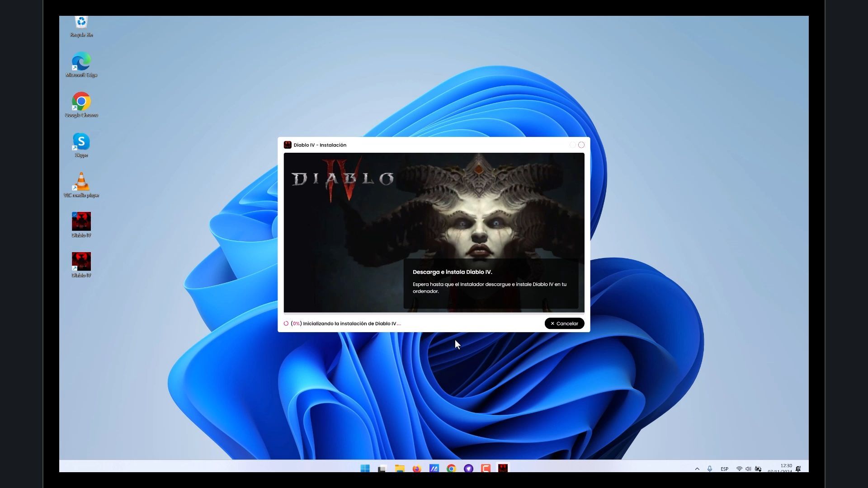This screenshot has height=488, width=868.
Task: Open the blue slashed app in taskbar
Action: pos(434,468)
